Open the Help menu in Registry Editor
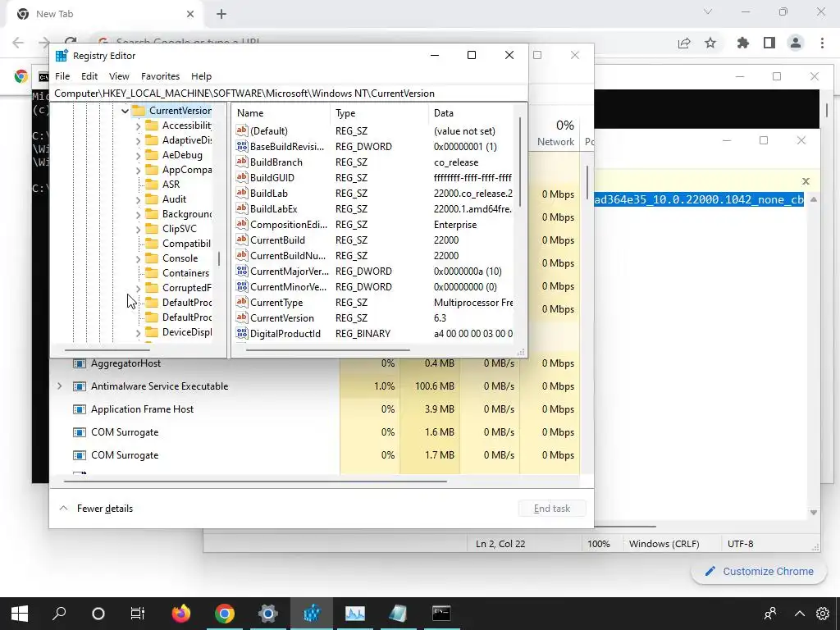The image size is (840, 630). click(x=202, y=76)
